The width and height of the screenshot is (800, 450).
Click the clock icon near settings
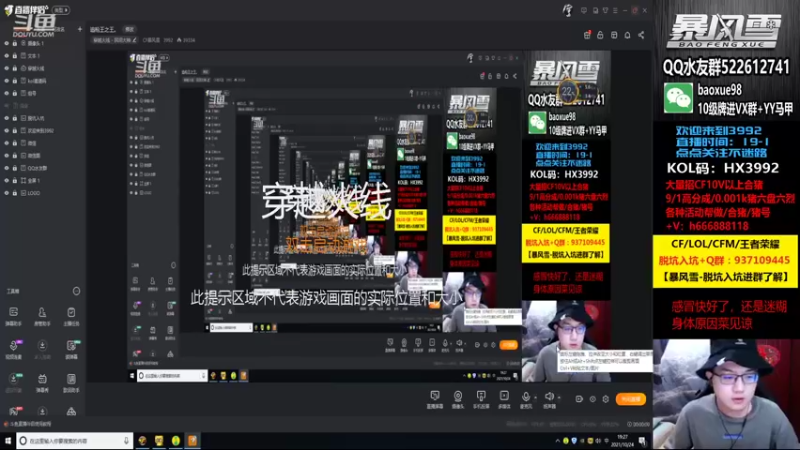pyautogui.click(x=592, y=399)
